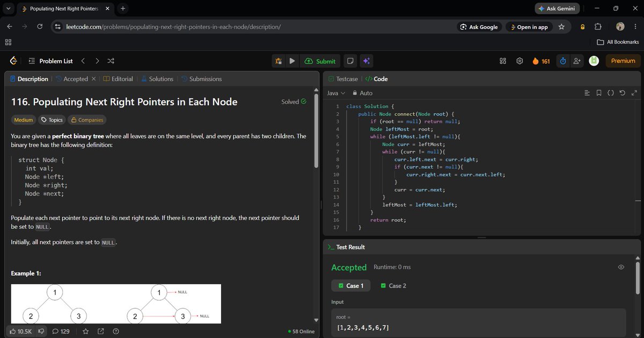Reset code with the undo icon
This screenshot has width=644, height=338.
[622, 93]
